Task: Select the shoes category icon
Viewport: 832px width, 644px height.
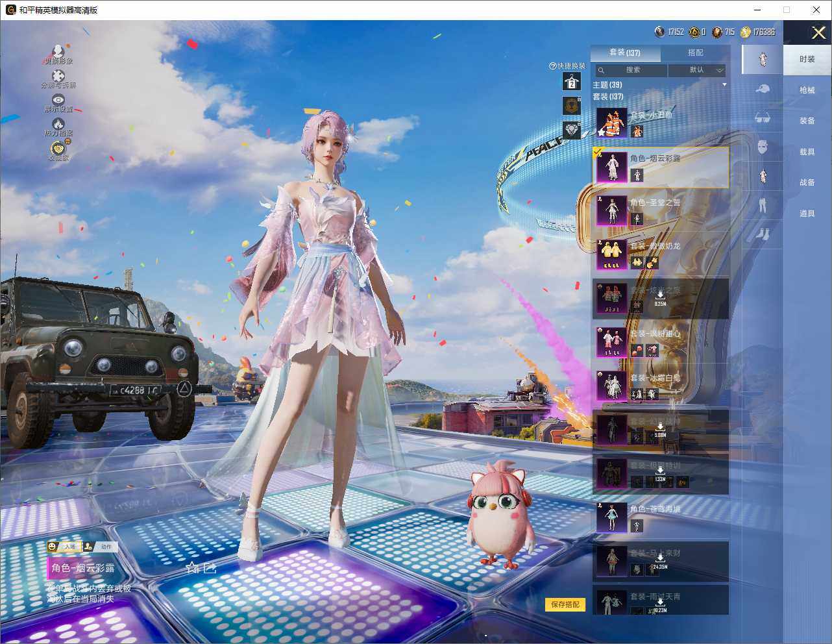Action: click(763, 233)
